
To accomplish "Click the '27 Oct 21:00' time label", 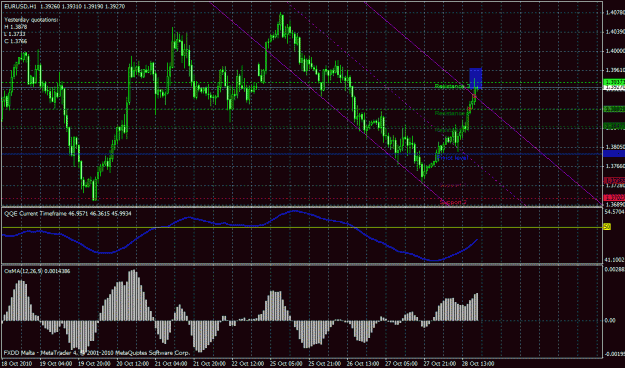I will point(439,364).
